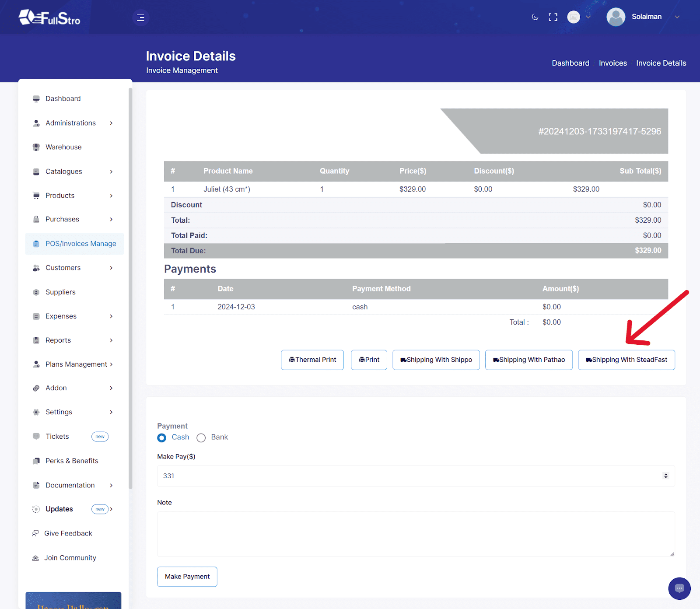Open the Join Community link

pyautogui.click(x=70, y=558)
